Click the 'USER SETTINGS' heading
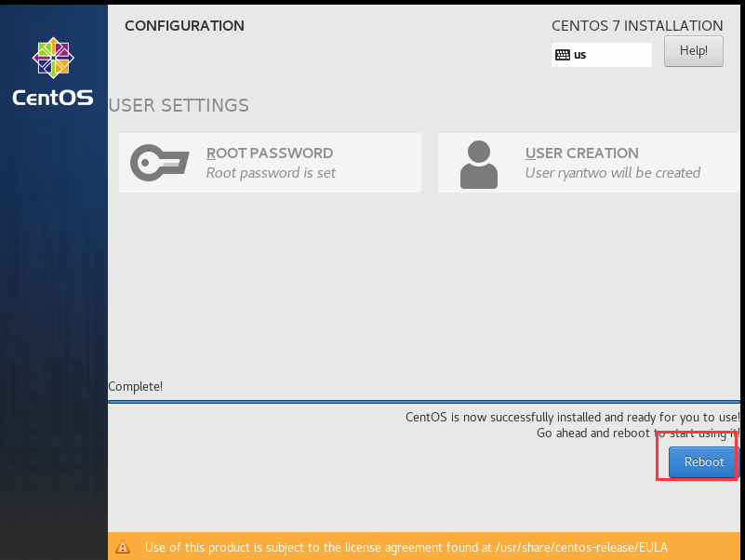 pyautogui.click(x=179, y=105)
